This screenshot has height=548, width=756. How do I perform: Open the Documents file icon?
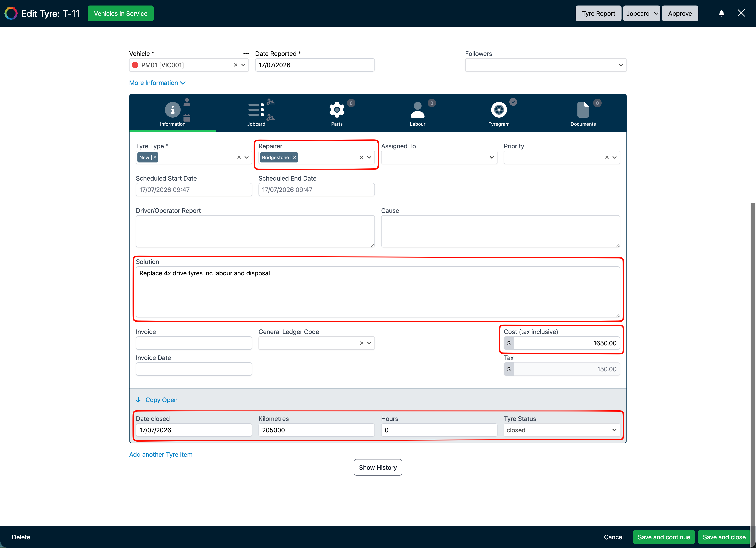[583, 110]
